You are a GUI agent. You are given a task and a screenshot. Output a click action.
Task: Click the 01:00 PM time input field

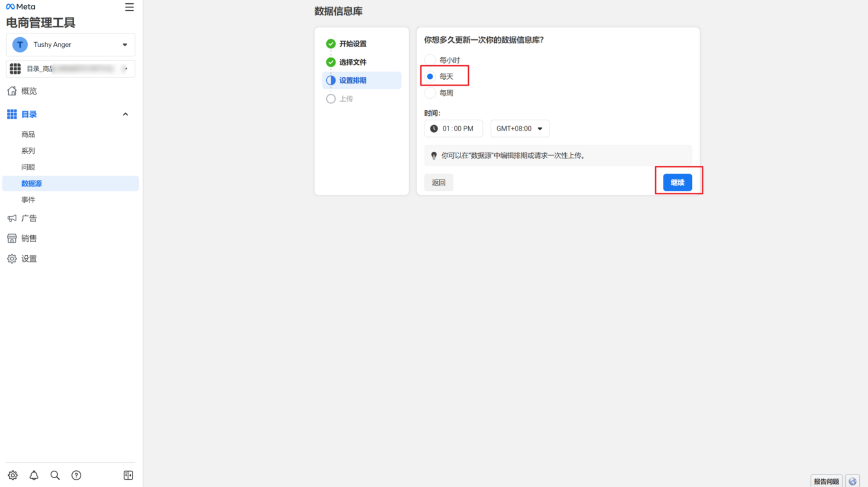click(457, 128)
